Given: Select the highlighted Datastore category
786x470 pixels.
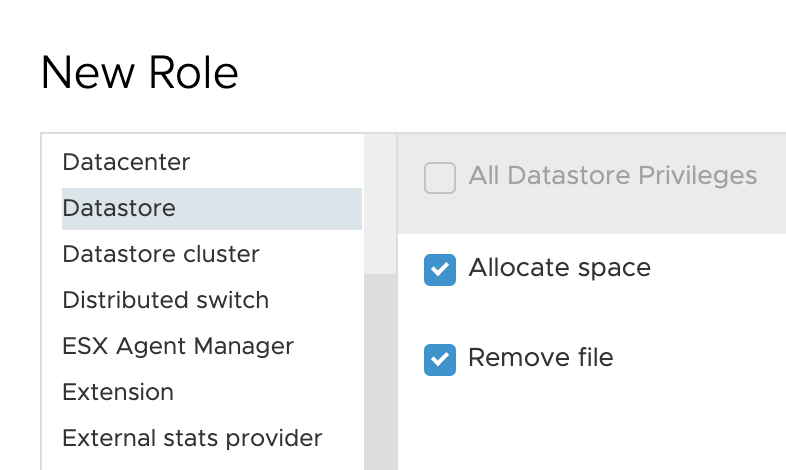Looking at the screenshot, I should pyautogui.click(x=212, y=208).
